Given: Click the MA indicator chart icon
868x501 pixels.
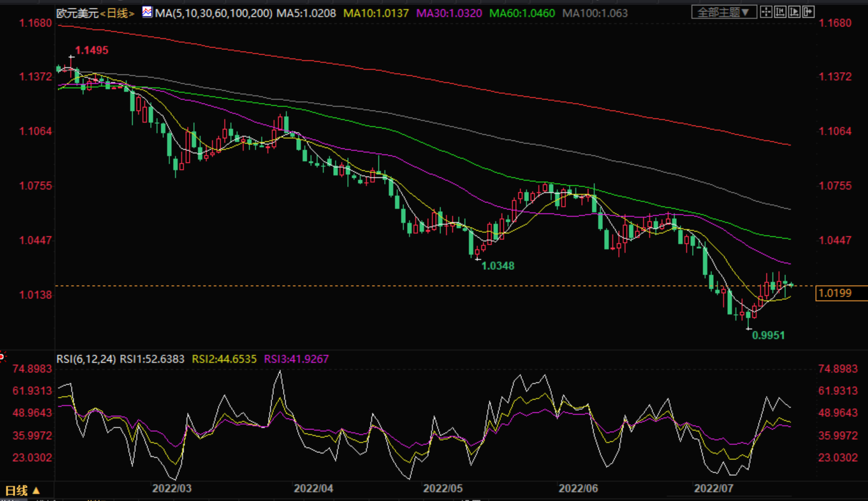Looking at the screenshot, I should tap(147, 12).
